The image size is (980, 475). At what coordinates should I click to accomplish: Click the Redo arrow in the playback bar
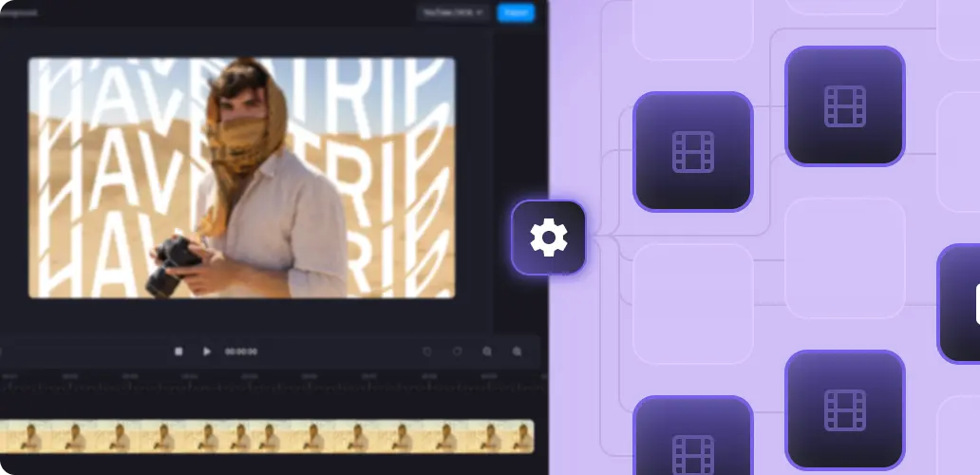(x=457, y=351)
